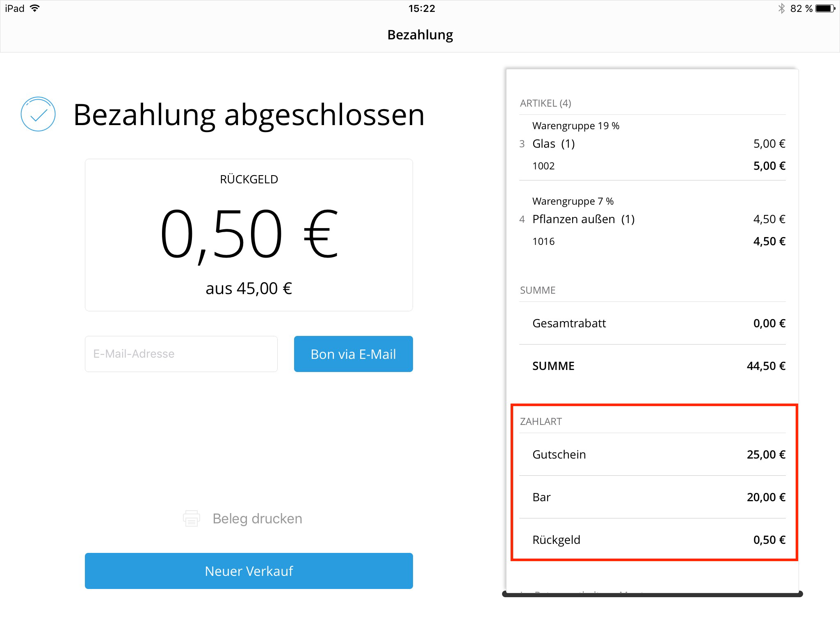This screenshot has height=630, width=840.
Task: Click the Gesamtrabatt row
Action: point(652,323)
